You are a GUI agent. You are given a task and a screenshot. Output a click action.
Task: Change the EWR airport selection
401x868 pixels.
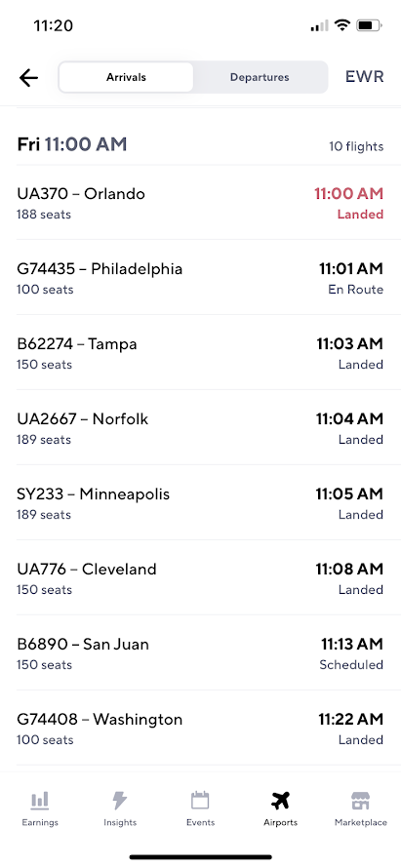[x=365, y=77]
